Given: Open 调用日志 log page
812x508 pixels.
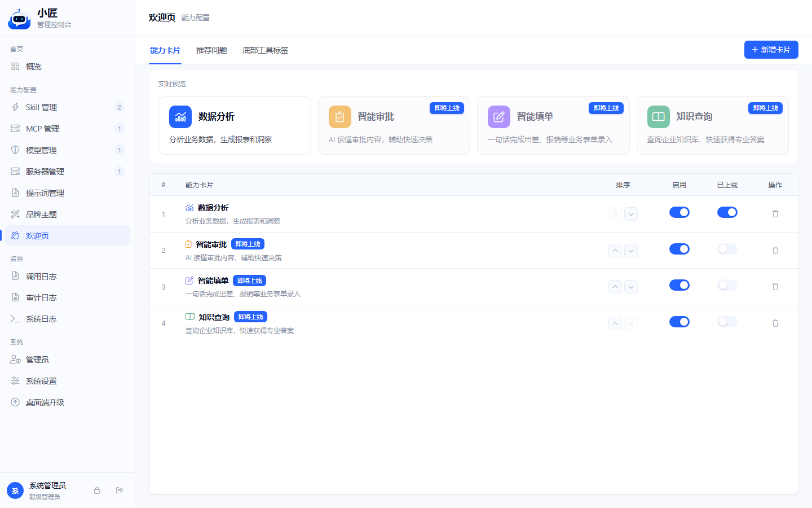Looking at the screenshot, I should coord(67,277).
